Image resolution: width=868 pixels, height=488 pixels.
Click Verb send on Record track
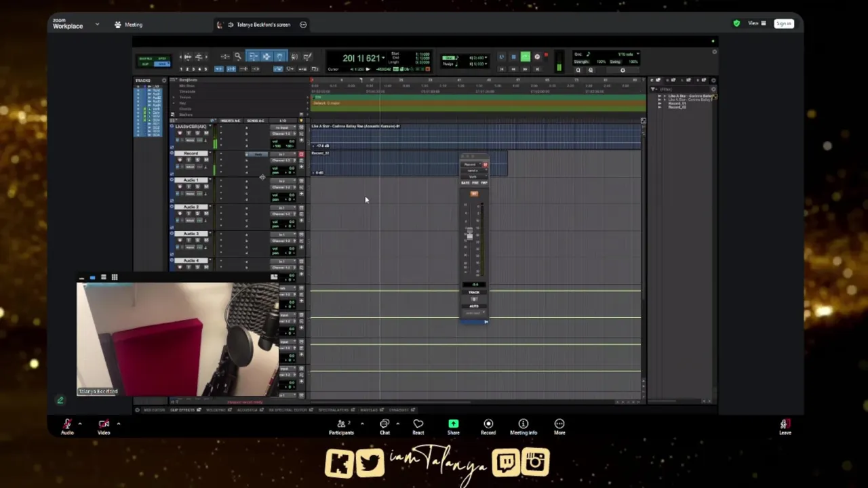point(257,155)
